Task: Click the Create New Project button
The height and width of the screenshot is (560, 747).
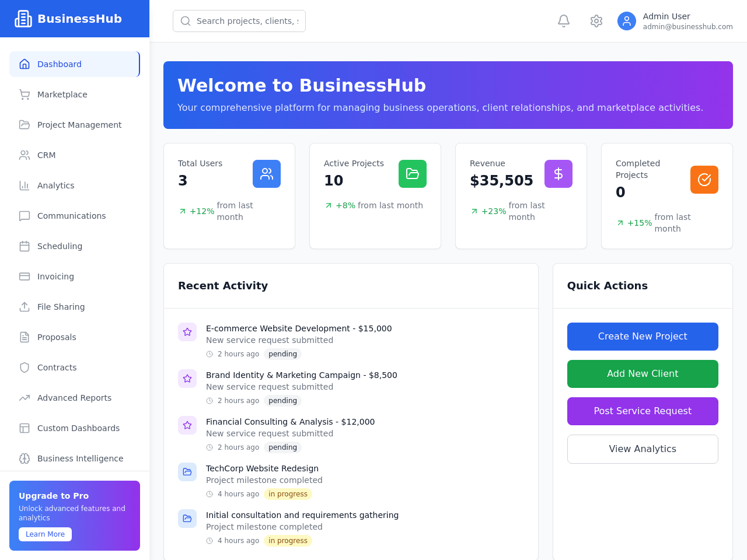Action: tap(643, 337)
